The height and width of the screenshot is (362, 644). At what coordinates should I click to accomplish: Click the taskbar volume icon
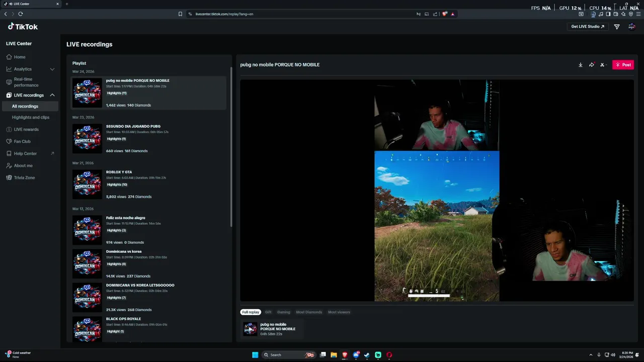coord(613,355)
